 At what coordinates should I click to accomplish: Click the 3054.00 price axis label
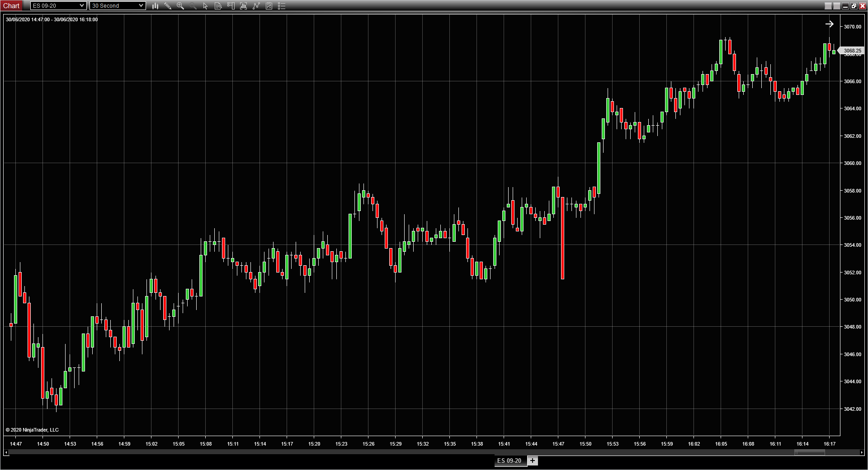coord(853,245)
